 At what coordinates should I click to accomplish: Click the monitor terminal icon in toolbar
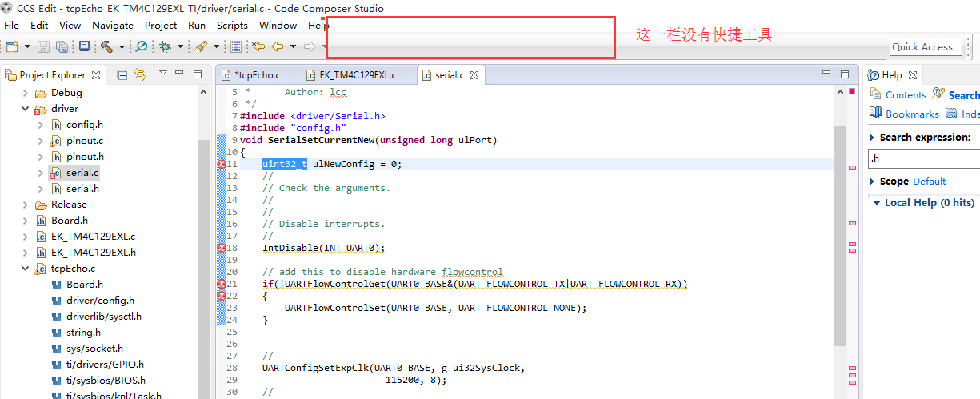[x=84, y=46]
